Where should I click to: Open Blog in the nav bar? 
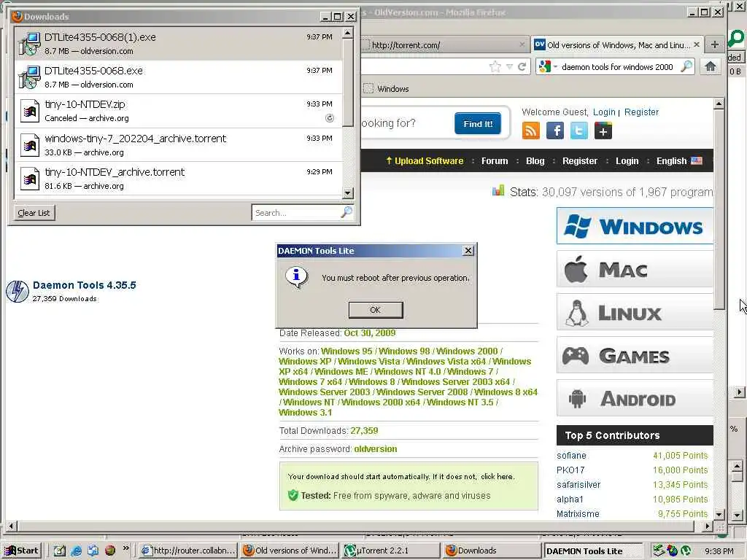[535, 161]
